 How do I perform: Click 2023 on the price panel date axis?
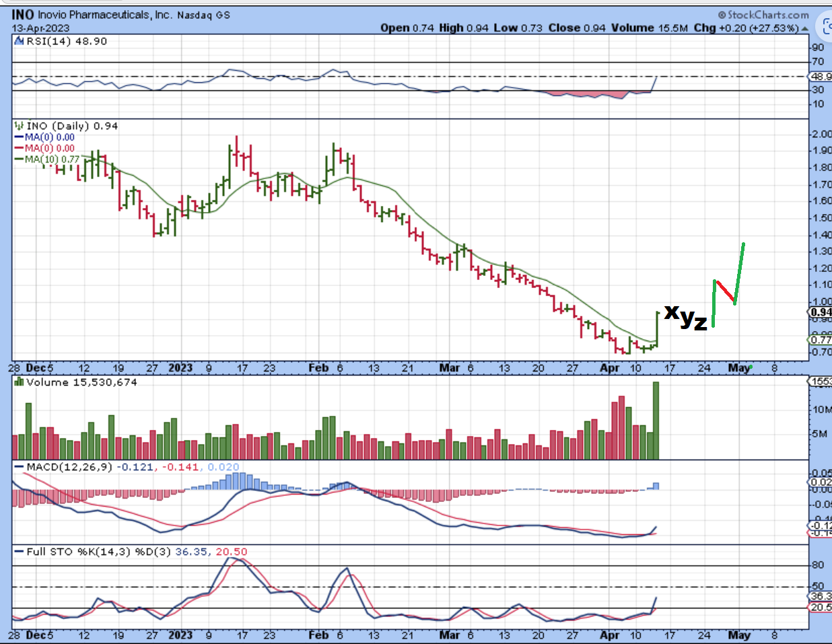click(x=180, y=368)
